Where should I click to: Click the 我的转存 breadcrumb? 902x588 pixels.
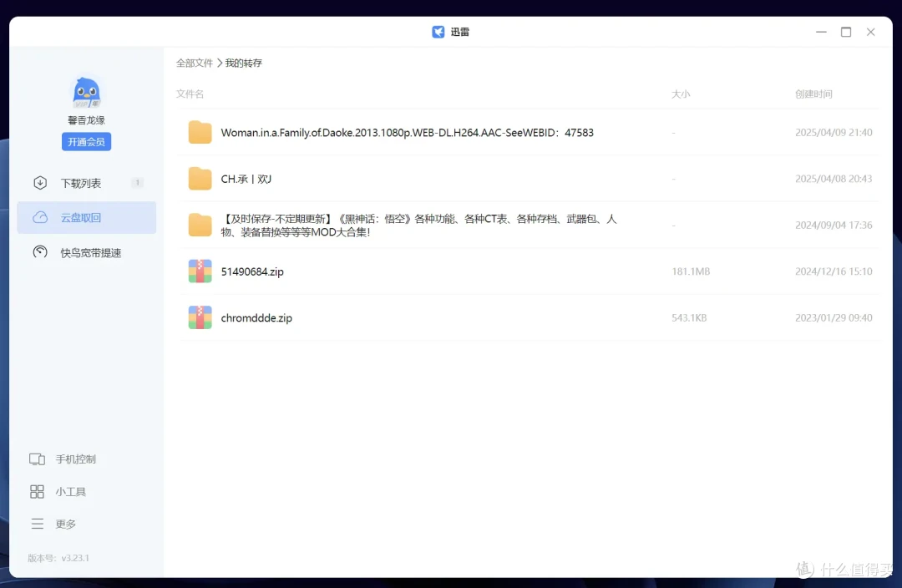pos(243,63)
